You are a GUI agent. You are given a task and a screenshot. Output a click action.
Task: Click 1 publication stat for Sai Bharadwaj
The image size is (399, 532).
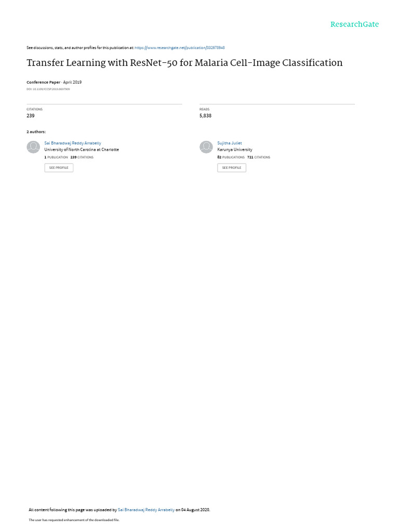(x=56, y=157)
